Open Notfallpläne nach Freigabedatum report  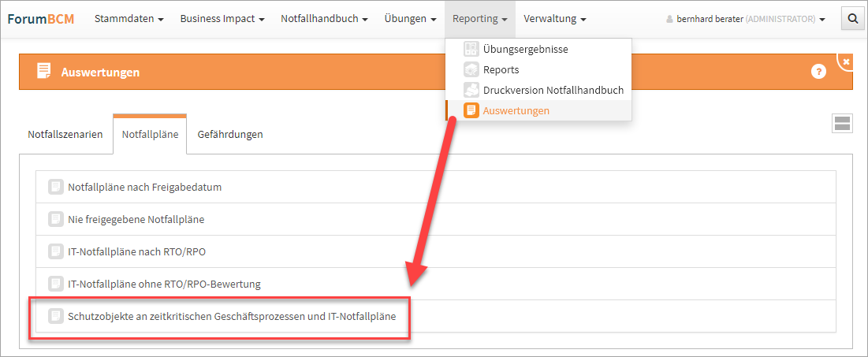pyautogui.click(x=144, y=188)
